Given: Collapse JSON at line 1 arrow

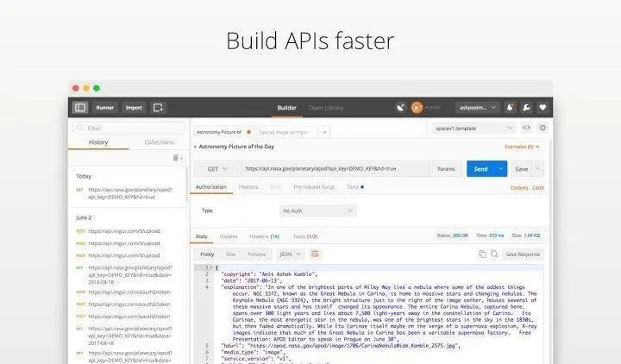Looking at the screenshot, I should coord(211,267).
